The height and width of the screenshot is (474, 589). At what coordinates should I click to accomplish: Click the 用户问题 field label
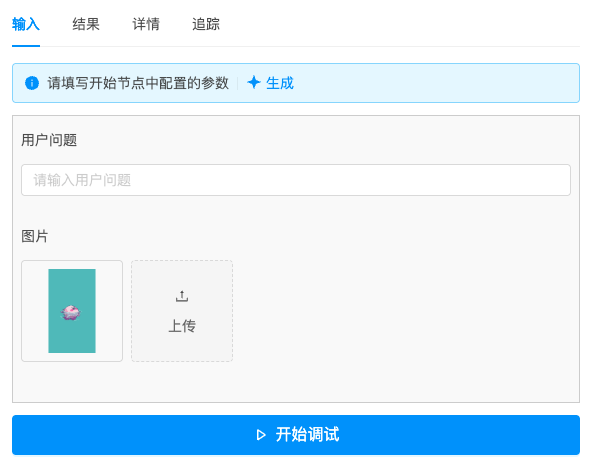click(x=49, y=140)
